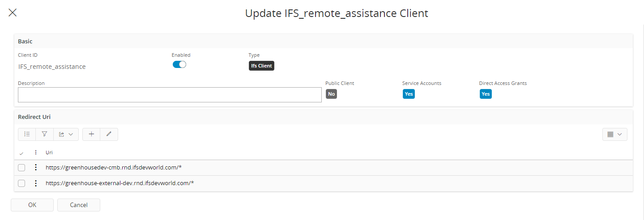Close the Update Client dialog with X
The image size is (644, 220).
click(13, 13)
